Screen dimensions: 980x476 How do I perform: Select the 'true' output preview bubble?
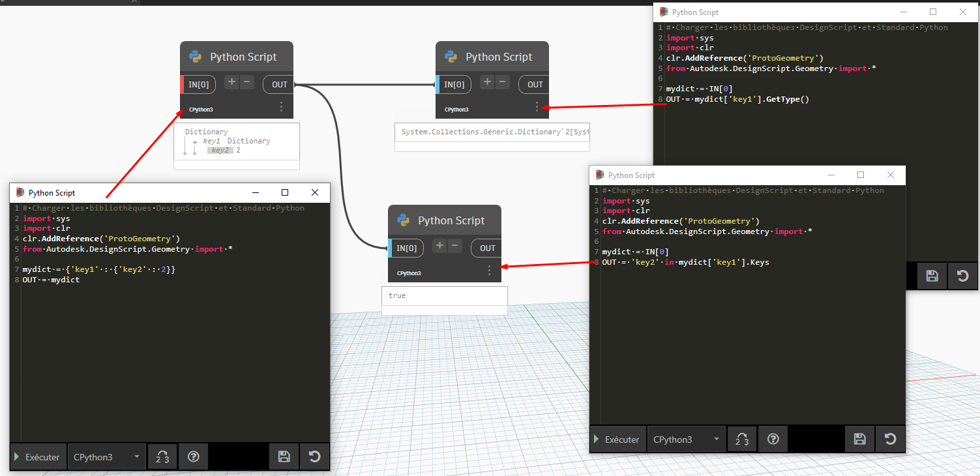click(444, 295)
